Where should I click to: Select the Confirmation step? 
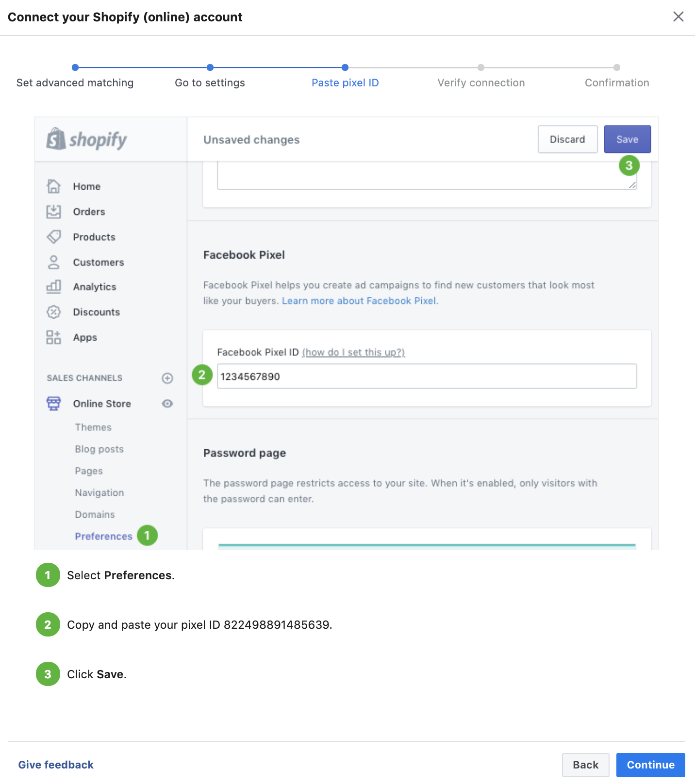coord(617,83)
